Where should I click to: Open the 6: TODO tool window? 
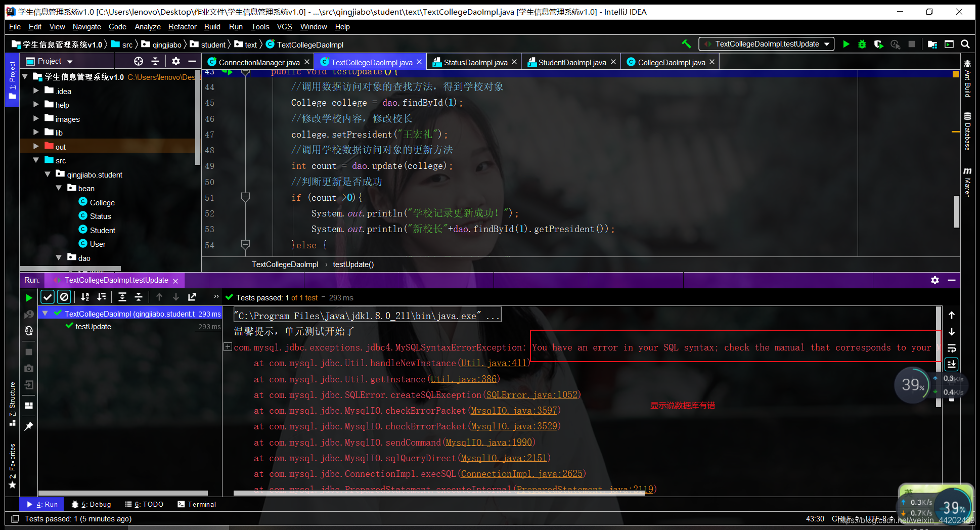click(144, 504)
